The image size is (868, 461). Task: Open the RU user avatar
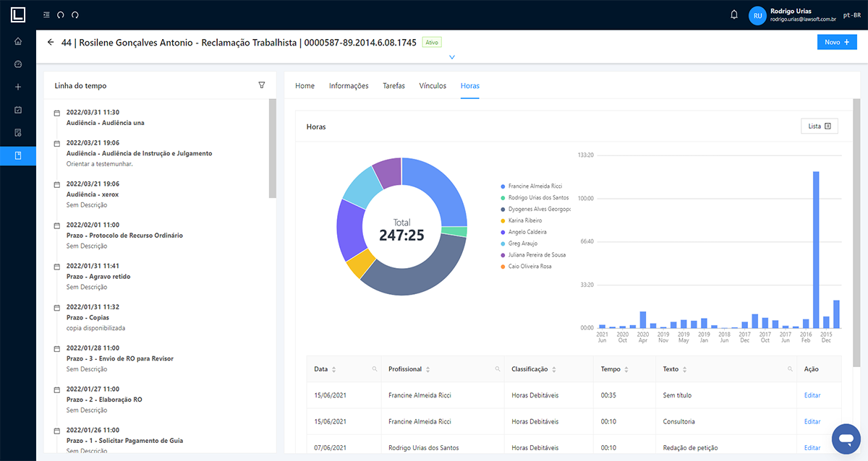(757, 15)
